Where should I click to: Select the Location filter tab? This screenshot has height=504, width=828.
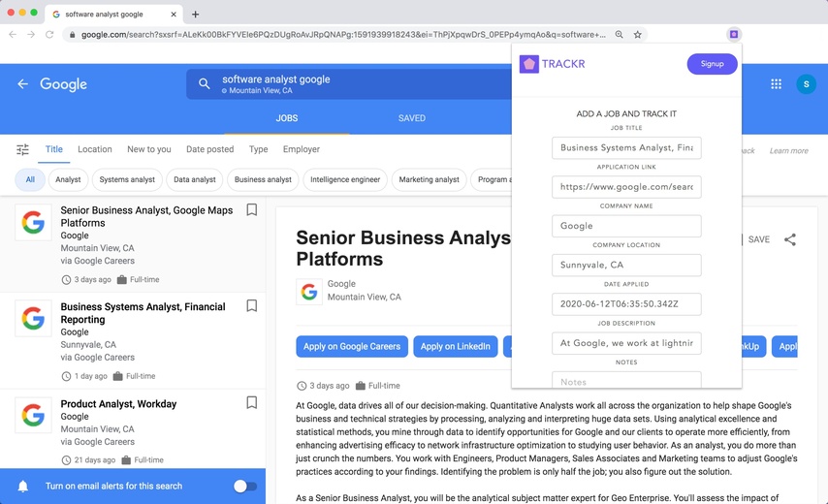point(95,149)
